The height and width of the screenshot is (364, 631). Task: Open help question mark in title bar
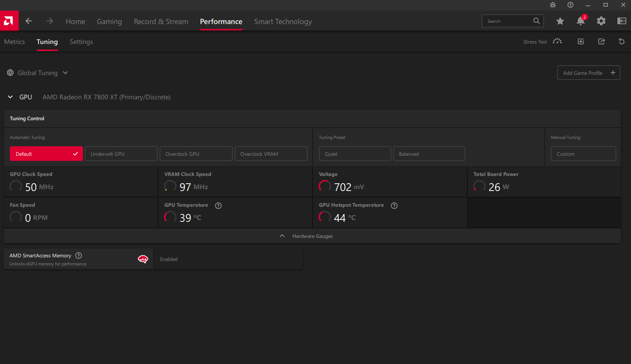(x=570, y=5)
